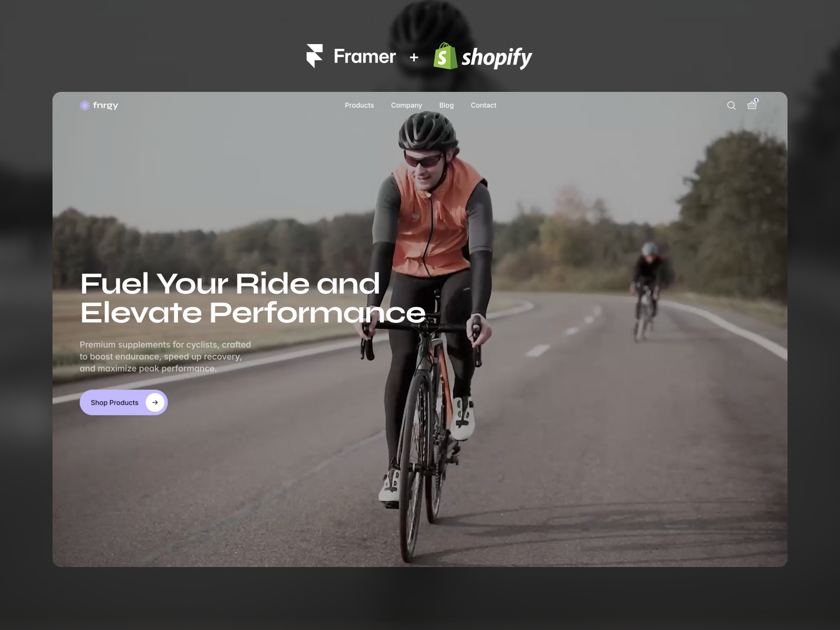Click the plus sign between logos
Screen dimensions: 840x630
[414, 57]
